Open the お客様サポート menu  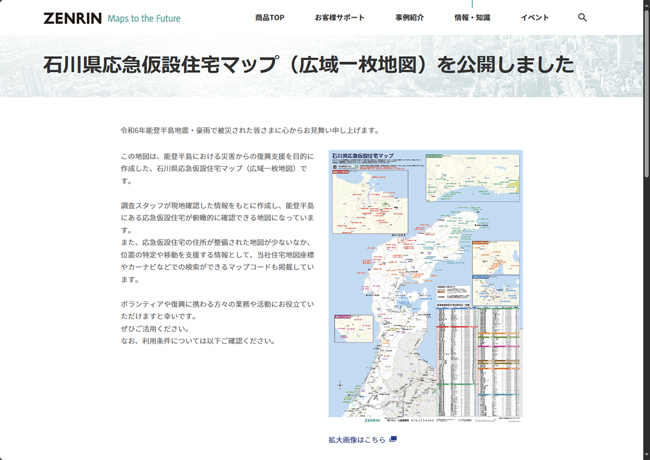coord(340,17)
